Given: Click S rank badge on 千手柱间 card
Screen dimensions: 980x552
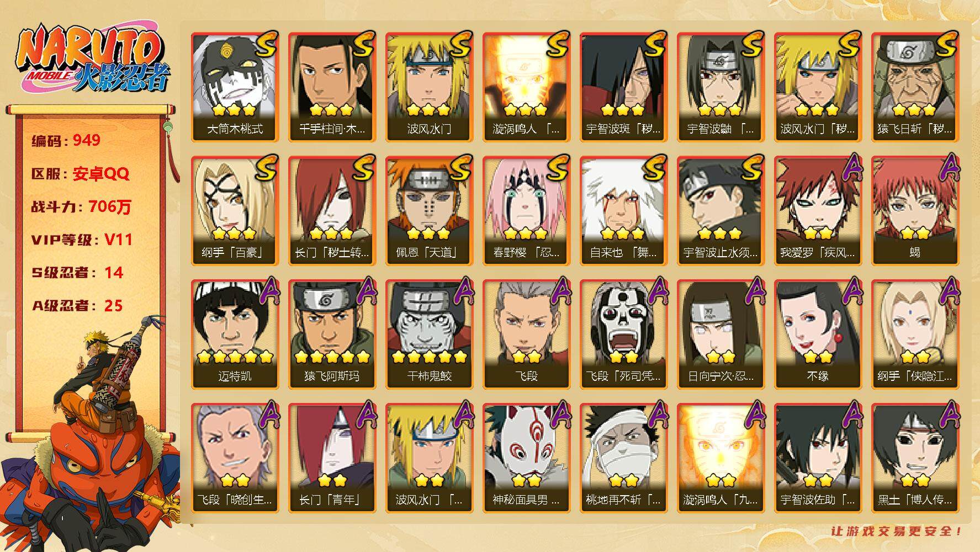Looking at the screenshot, I should [362, 45].
